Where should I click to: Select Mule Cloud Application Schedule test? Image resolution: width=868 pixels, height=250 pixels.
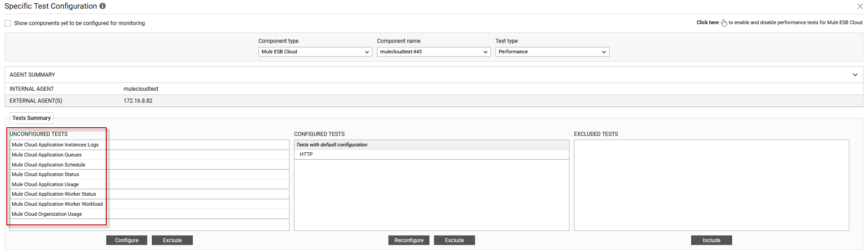[x=150, y=165]
